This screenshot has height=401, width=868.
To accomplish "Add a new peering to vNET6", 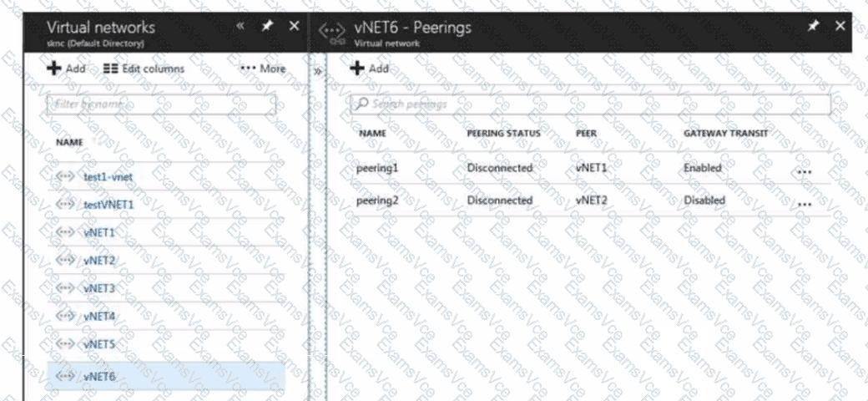I will click(370, 69).
